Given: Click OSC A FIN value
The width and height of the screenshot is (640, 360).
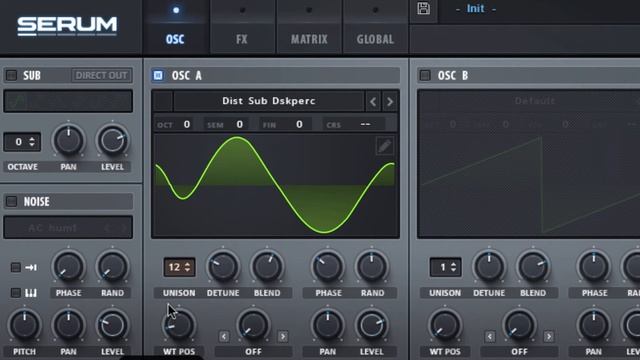Looking at the screenshot, I should [299, 124].
